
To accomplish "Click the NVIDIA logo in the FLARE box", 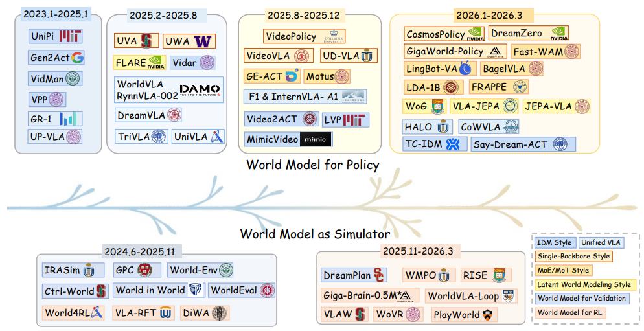I will (x=157, y=62).
